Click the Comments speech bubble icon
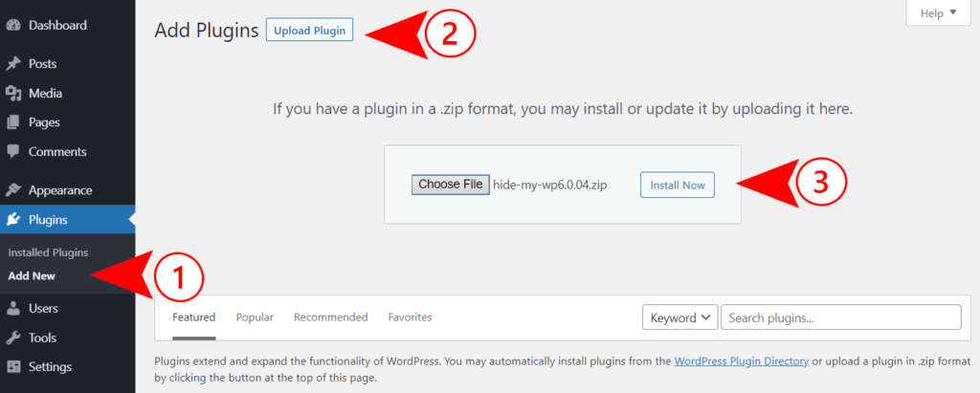This screenshot has height=393, width=980. pyautogui.click(x=13, y=151)
